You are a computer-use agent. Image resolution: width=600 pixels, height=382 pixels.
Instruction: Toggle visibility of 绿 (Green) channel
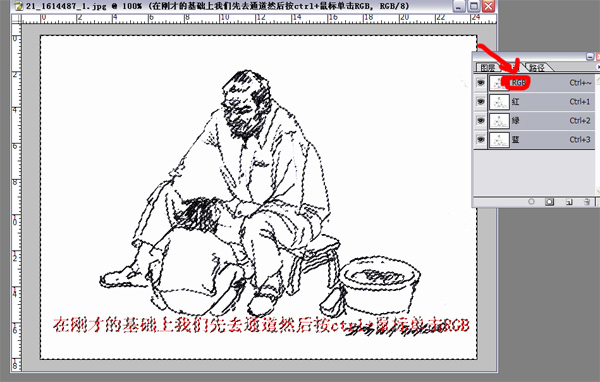(480, 121)
